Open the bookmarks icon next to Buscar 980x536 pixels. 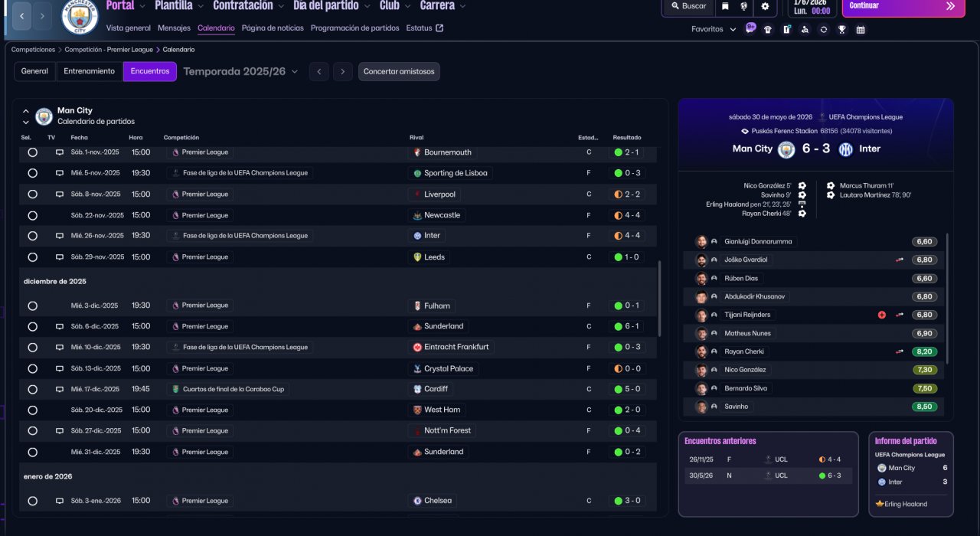[x=725, y=6]
